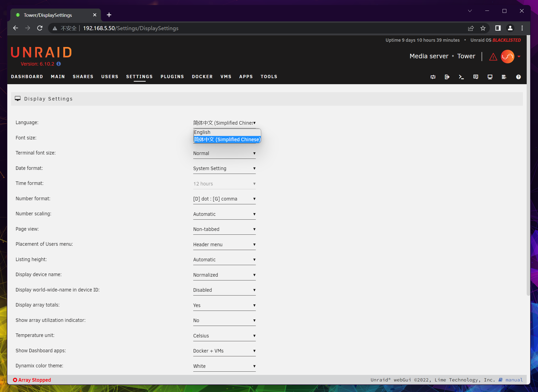Click the feedback speech bubble icon
This screenshot has width=538, height=392.
475,77
